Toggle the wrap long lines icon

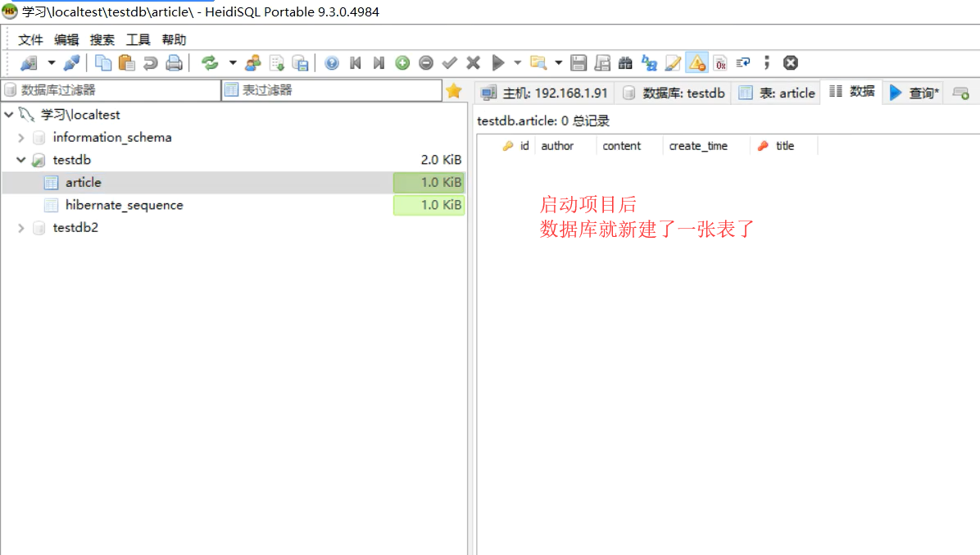743,63
